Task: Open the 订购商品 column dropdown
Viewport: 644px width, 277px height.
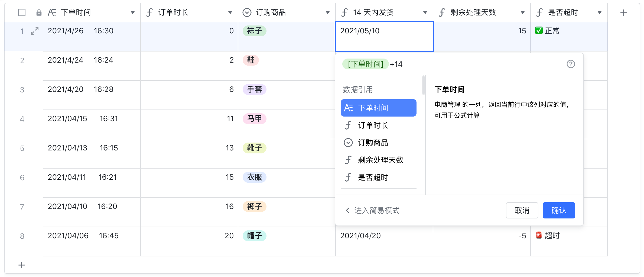Action: [x=328, y=12]
